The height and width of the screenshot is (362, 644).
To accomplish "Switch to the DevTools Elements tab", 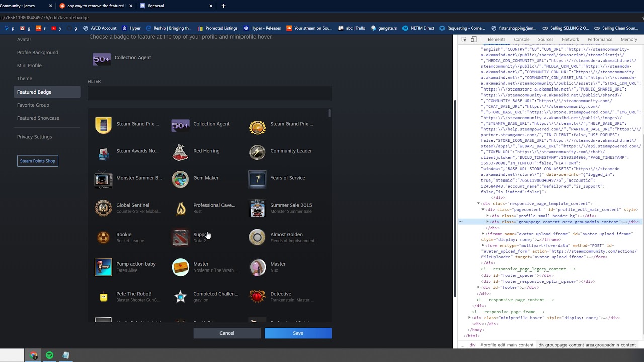I will [496, 39].
